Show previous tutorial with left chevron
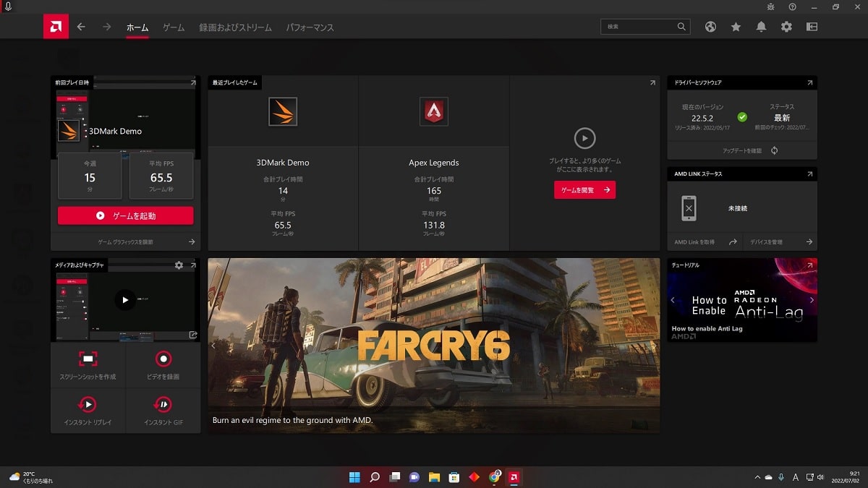This screenshot has height=488, width=868. pos(673,300)
